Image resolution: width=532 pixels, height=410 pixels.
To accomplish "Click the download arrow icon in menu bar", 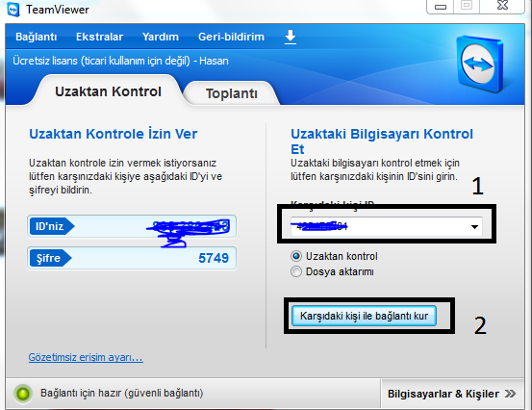I will (x=291, y=37).
